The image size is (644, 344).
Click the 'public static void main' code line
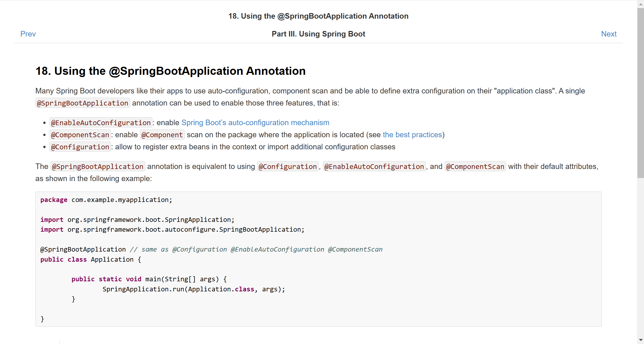(149, 279)
